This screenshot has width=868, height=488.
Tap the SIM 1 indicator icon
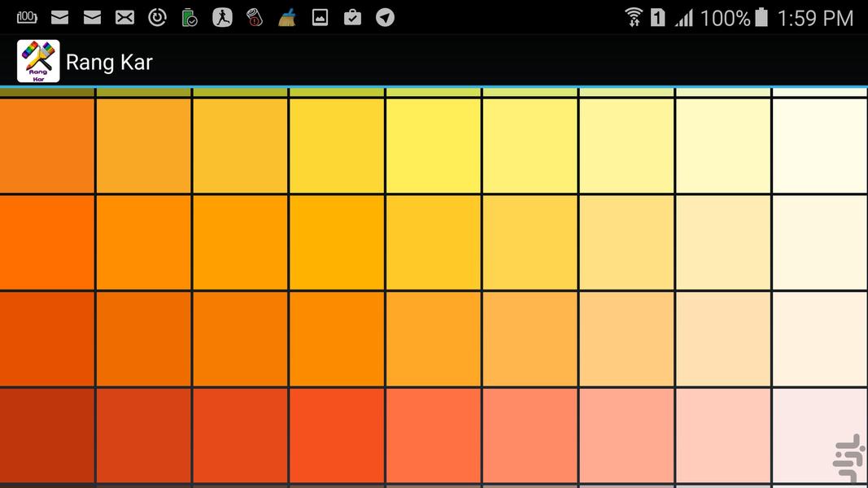click(657, 17)
